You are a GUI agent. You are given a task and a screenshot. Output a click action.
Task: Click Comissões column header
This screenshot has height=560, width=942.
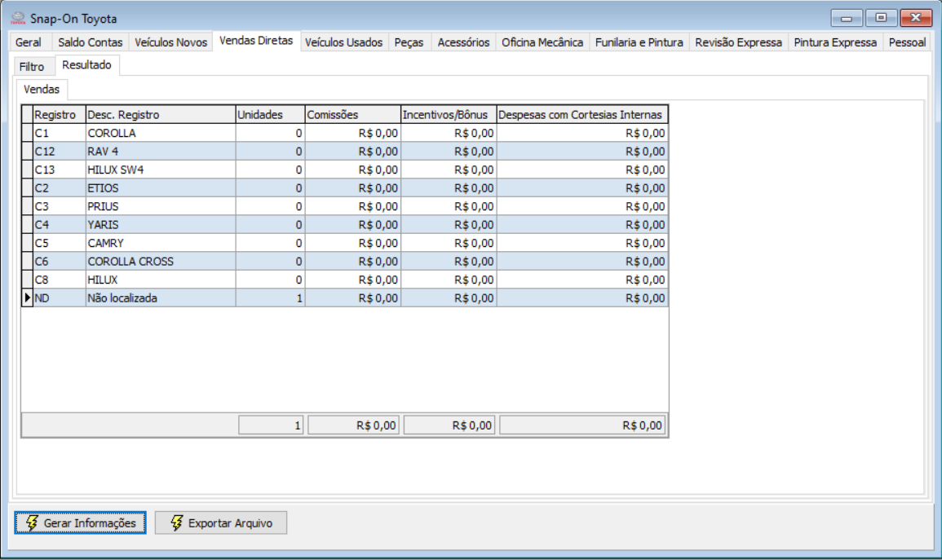(352, 115)
